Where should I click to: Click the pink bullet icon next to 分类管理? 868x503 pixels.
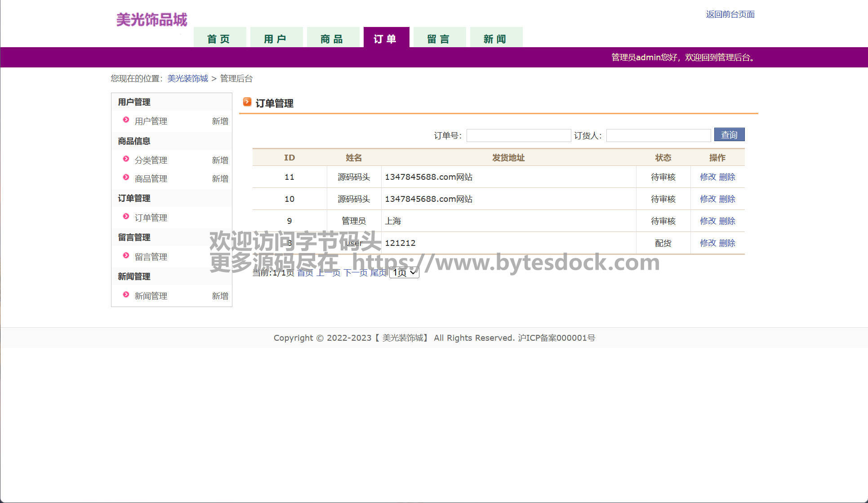tap(126, 159)
